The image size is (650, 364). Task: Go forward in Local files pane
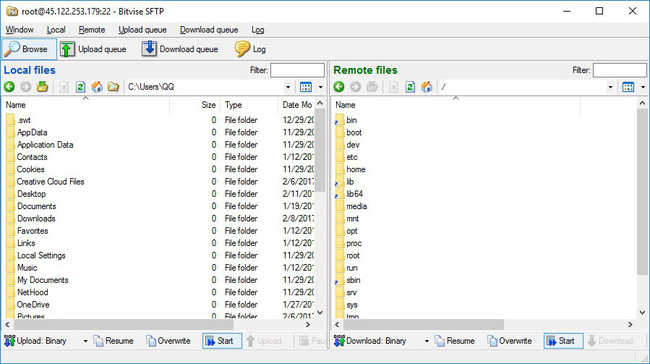[x=26, y=87]
